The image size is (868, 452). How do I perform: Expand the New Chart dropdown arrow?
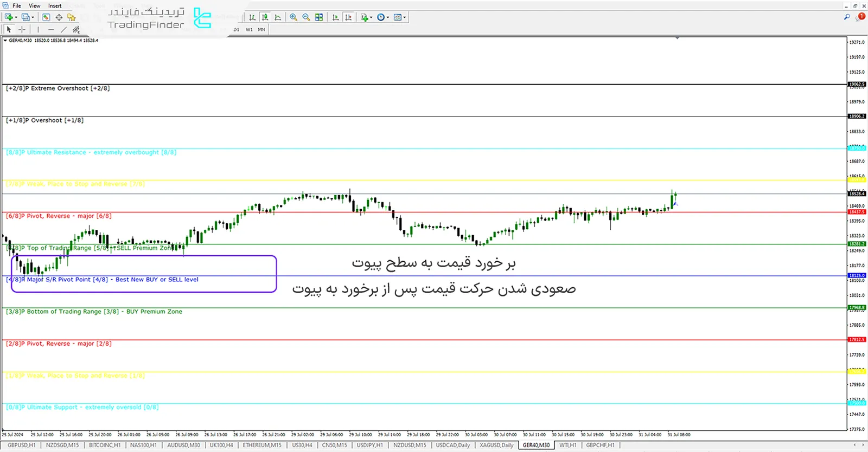click(16, 17)
